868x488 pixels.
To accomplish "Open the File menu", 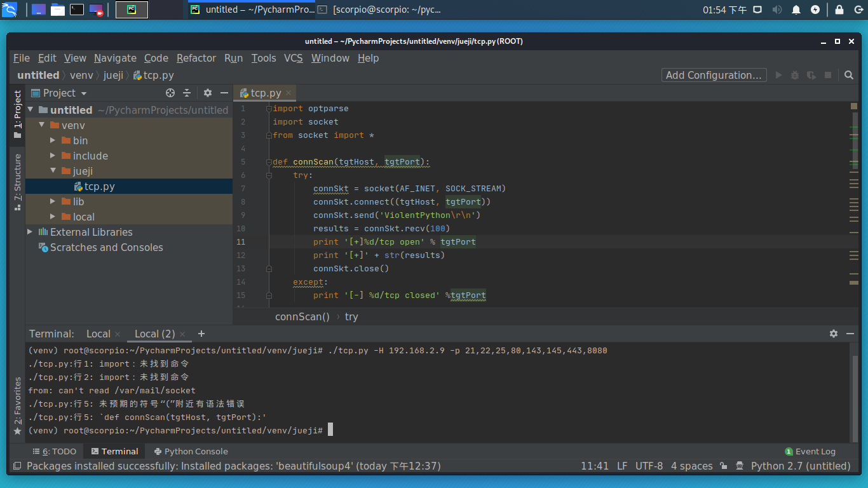I will click(22, 58).
